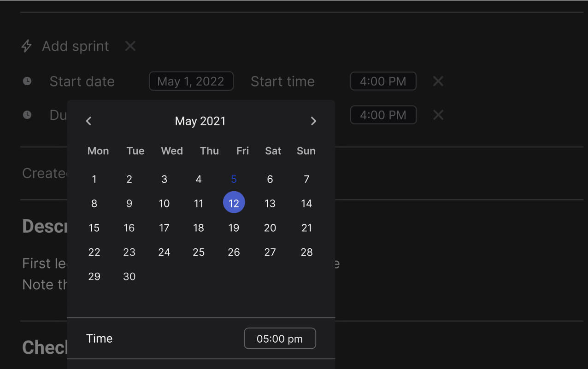The height and width of the screenshot is (369, 588).
Task: Edit the 05:00 pm time input
Action: [x=280, y=339]
